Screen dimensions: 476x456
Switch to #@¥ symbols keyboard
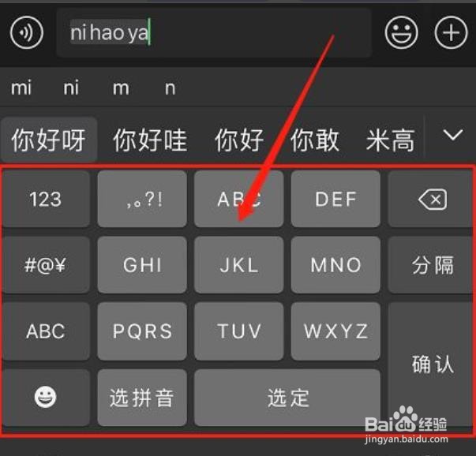click(x=46, y=265)
